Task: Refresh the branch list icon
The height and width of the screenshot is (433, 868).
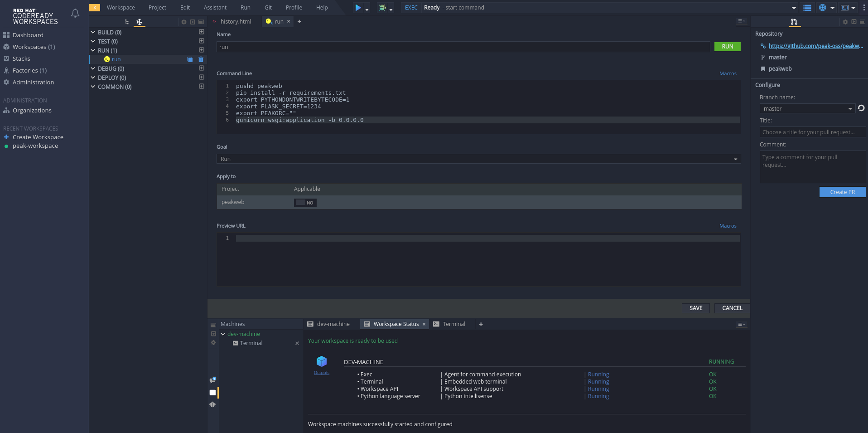Action: pos(861,108)
